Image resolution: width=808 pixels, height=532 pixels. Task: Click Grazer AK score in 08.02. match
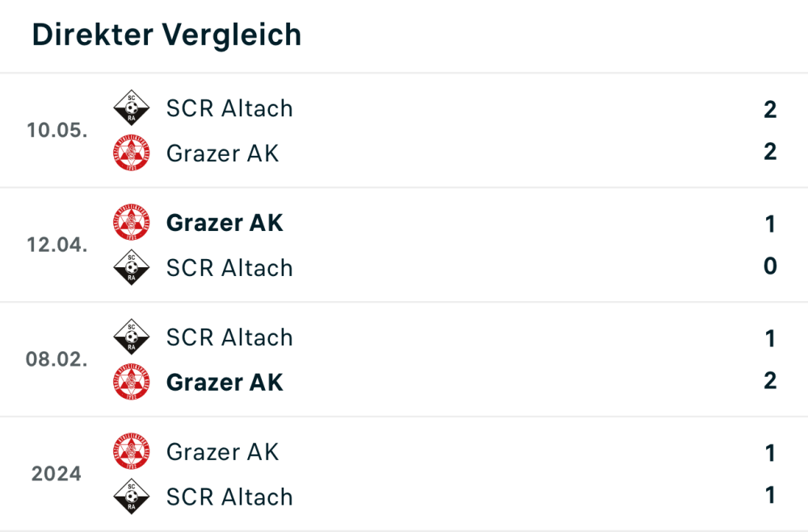tap(769, 380)
